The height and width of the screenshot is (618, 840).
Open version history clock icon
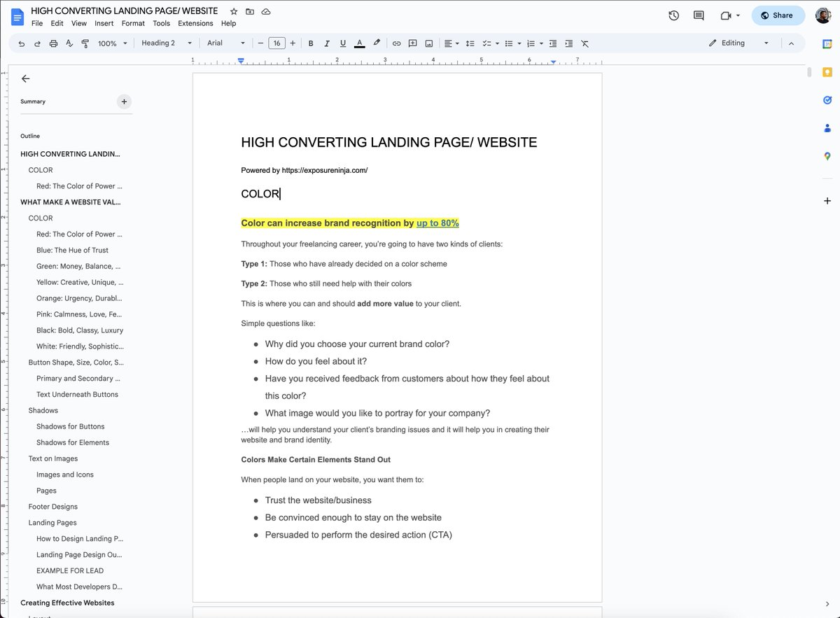(673, 15)
